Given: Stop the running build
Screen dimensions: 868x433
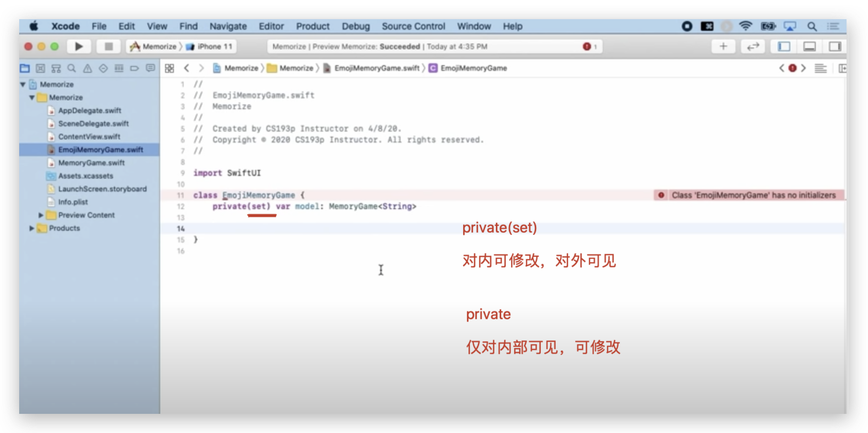Looking at the screenshot, I should [x=108, y=46].
